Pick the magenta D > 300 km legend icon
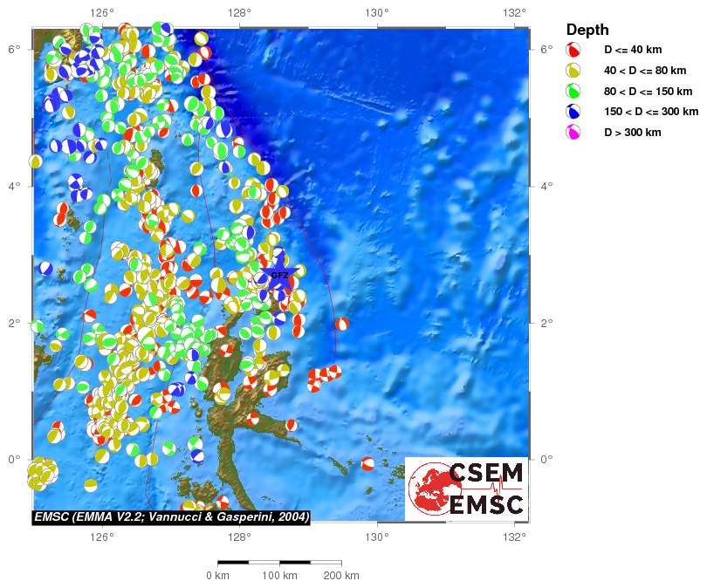 click(x=573, y=132)
